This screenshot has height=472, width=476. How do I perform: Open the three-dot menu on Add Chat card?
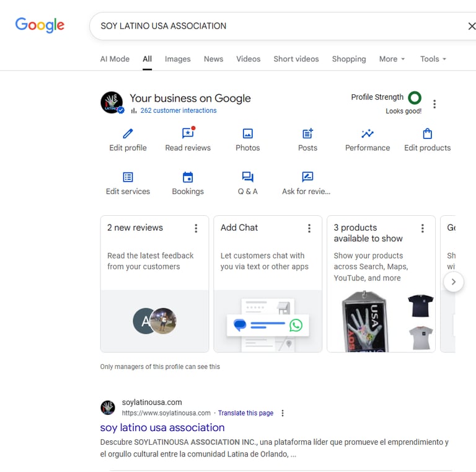(x=309, y=228)
